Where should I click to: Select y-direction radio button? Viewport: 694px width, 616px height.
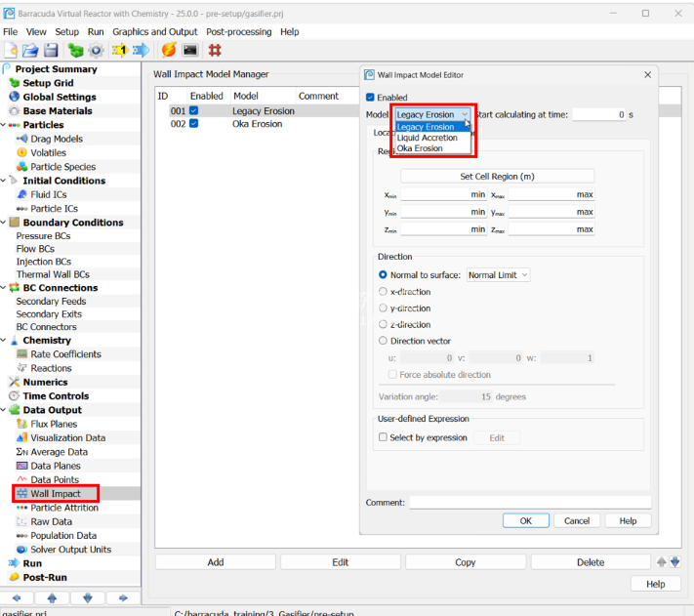coord(383,308)
